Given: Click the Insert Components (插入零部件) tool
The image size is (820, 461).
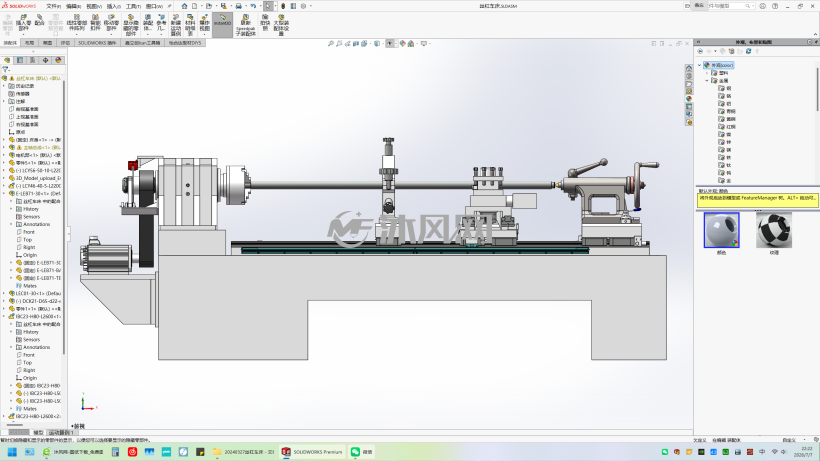Looking at the screenshot, I should point(24,21).
